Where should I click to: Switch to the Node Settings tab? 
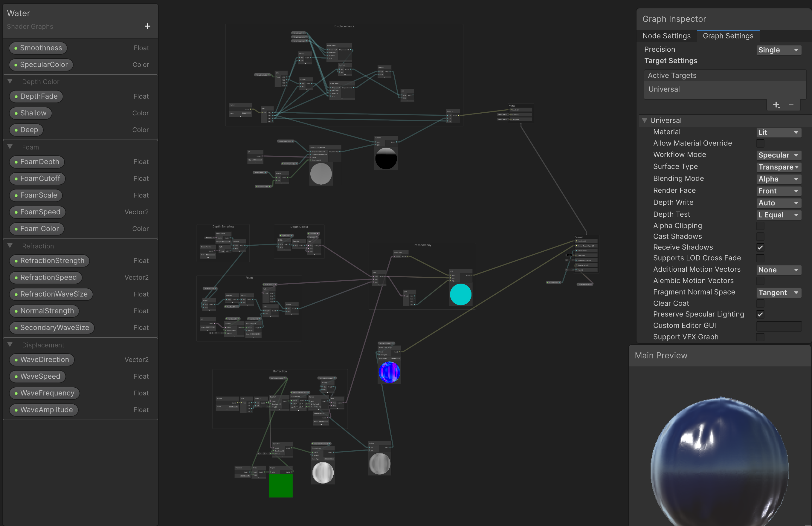pos(666,36)
